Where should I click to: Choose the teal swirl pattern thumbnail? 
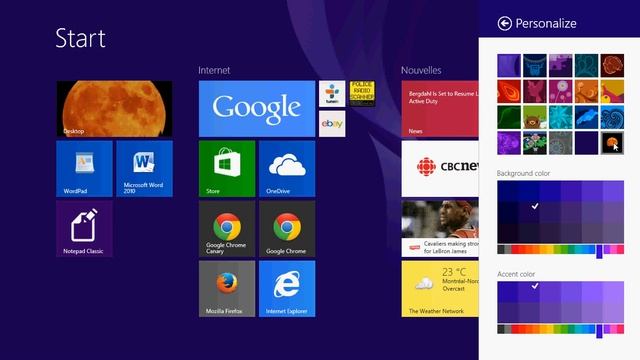click(x=587, y=65)
